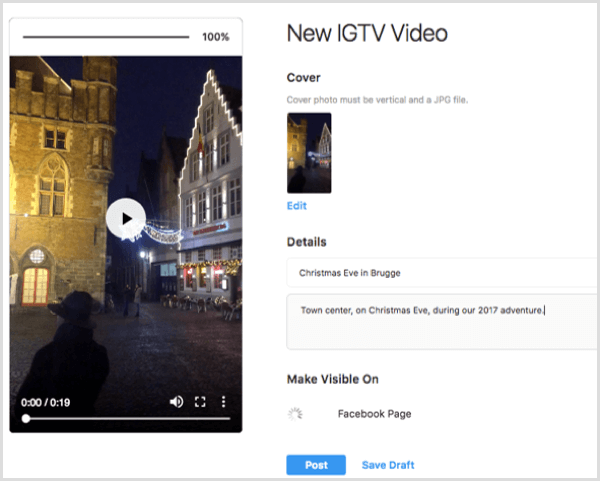Select the cover photo thumbnail

tap(309, 152)
